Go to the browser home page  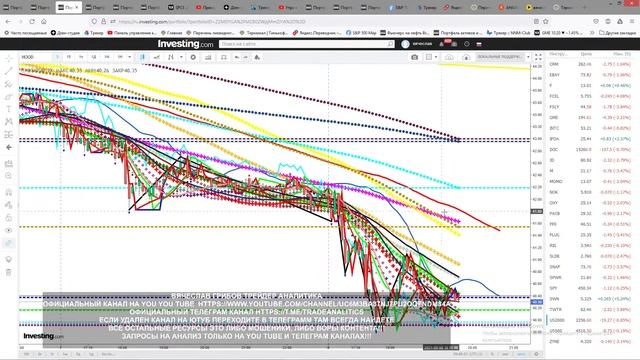pos(44,21)
